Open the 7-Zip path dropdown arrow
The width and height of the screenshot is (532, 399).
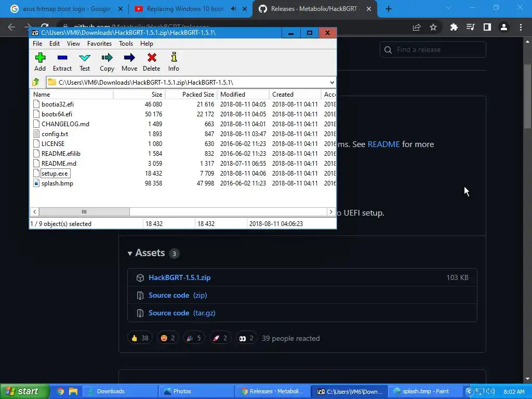332,83
